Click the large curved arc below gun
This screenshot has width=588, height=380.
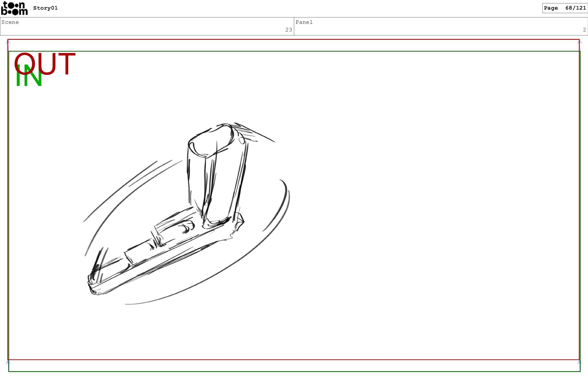[202, 281]
